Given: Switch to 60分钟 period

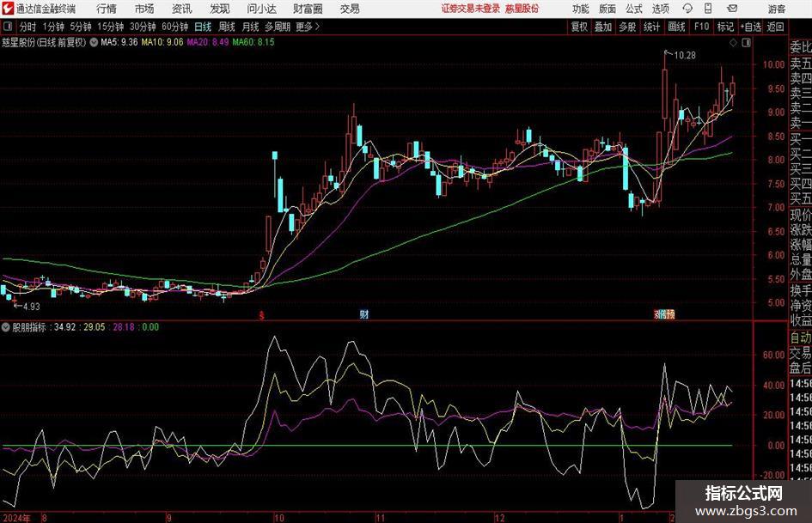Looking at the screenshot, I should pyautogui.click(x=174, y=27).
